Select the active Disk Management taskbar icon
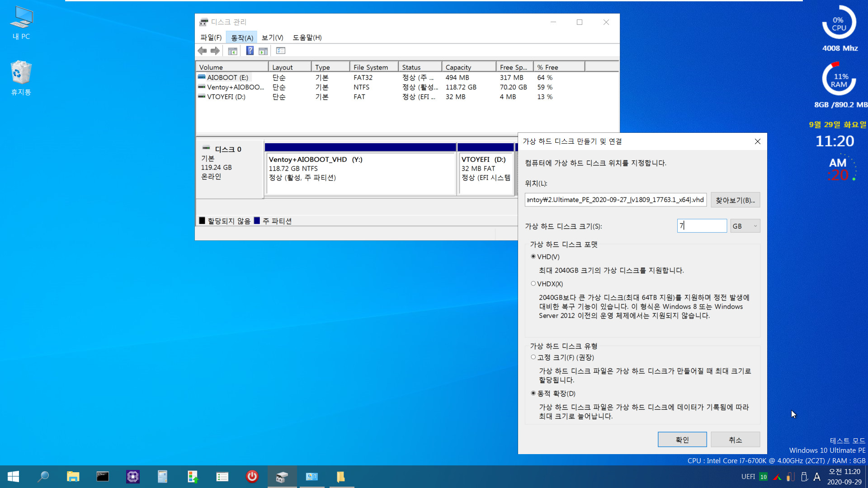The image size is (868, 488). coord(282,477)
